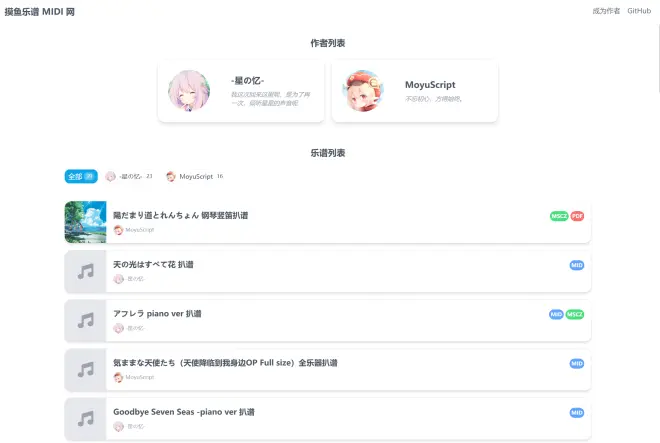This screenshot has width=660, height=443.
Task: Select the 全部 filter tab
Action: (x=81, y=176)
